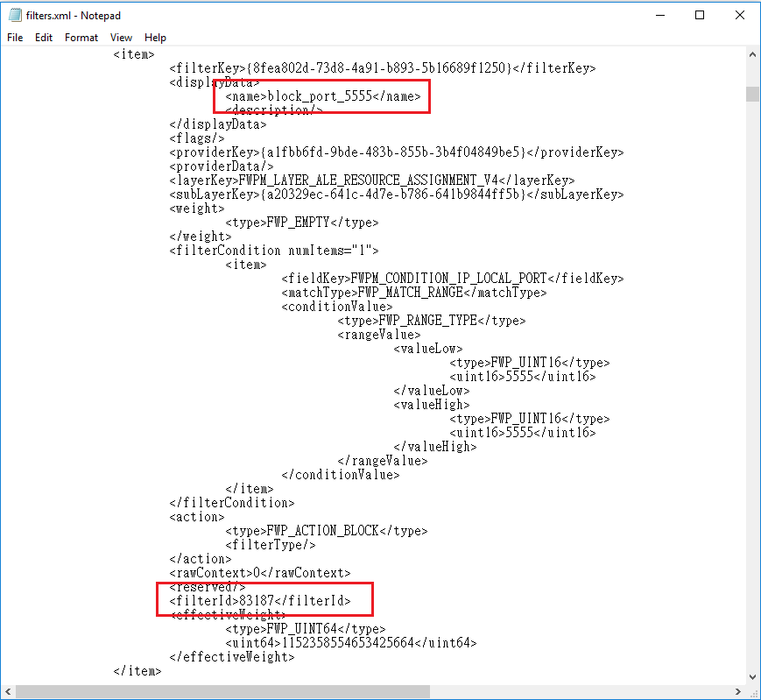Click the FWP_MATCH_RANGE matchType line

point(414,293)
